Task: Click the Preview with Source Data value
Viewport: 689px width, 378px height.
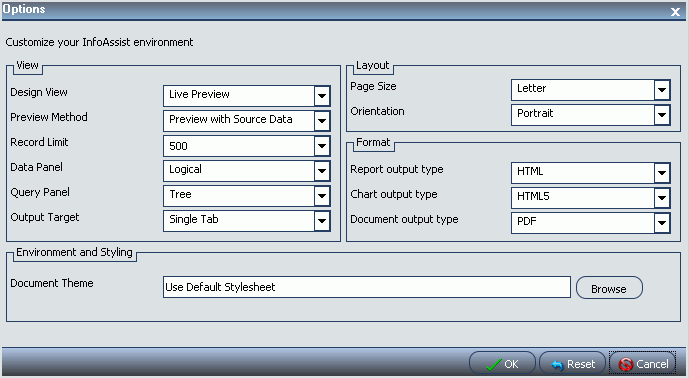Action: coord(239,121)
